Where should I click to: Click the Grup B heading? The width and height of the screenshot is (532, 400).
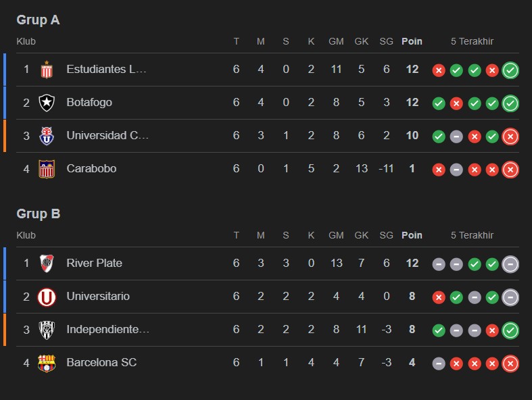pyautogui.click(x=39, y=214)
